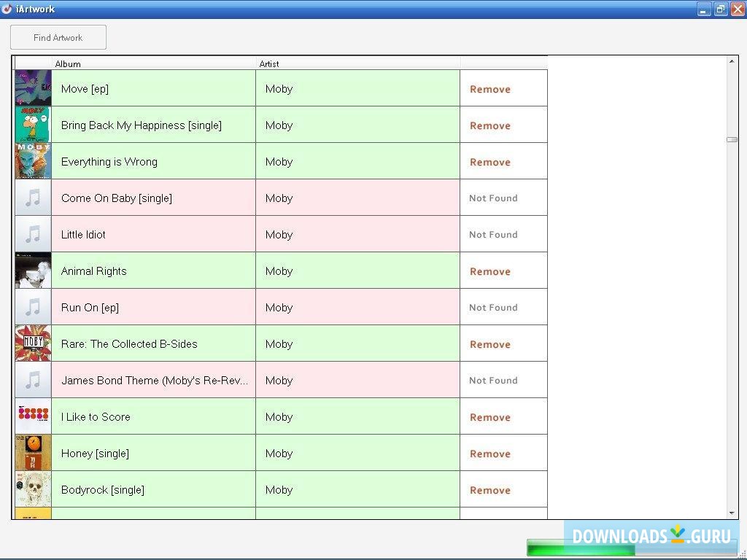Click the iArtwork app icon in title bar
Image resolution: width=747 pixels, height=560 pixels.
7,9
